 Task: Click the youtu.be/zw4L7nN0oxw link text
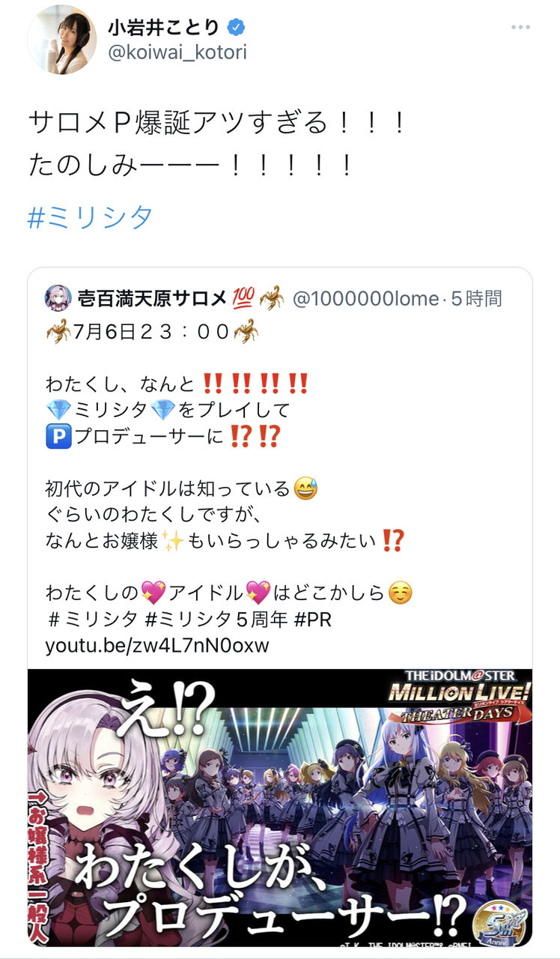(156, 644)
